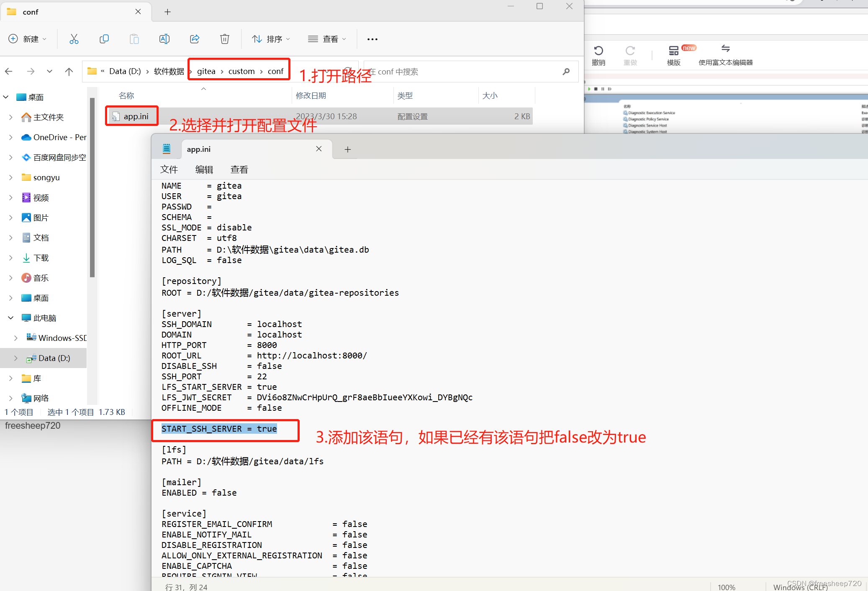Screen dimensions: 868x591
Task: Click the search magnifier icon in conf search box
Action: [566, 72]
